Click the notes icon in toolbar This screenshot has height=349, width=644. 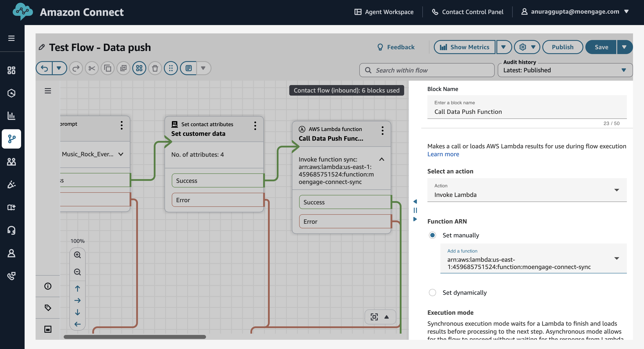tap(188, 68)
